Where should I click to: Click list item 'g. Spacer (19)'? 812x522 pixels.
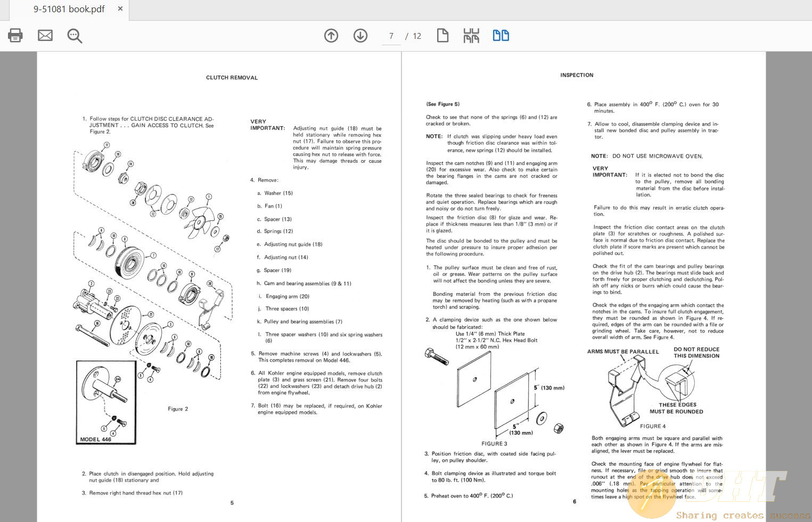[274, 270]
